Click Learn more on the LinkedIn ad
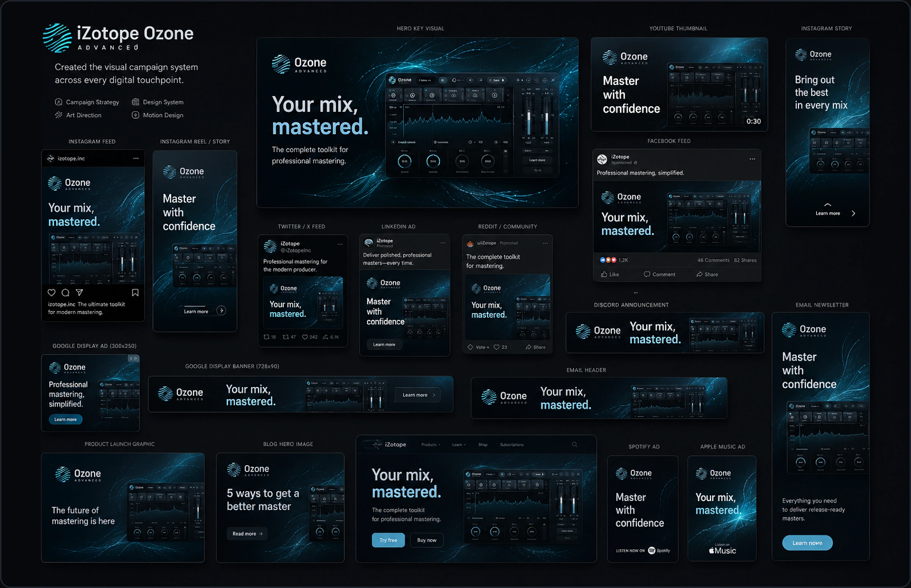911x588 pixels. pos(384,344)
